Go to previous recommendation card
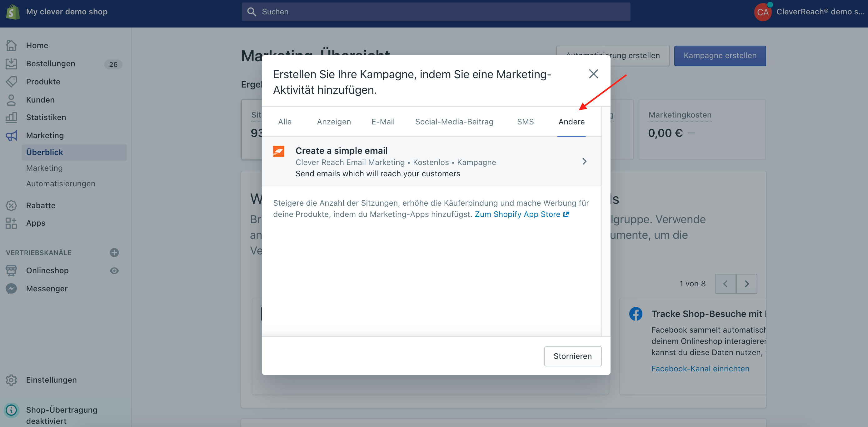The height and width of the screenshot is (427, 868). tap(725, 284)
